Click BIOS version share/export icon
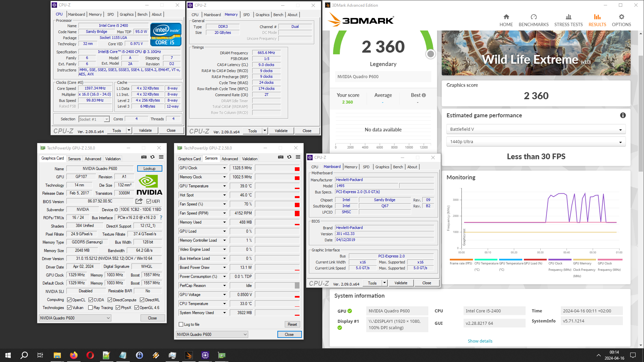The height and width of the screenshot is (362, 644). 139,201
